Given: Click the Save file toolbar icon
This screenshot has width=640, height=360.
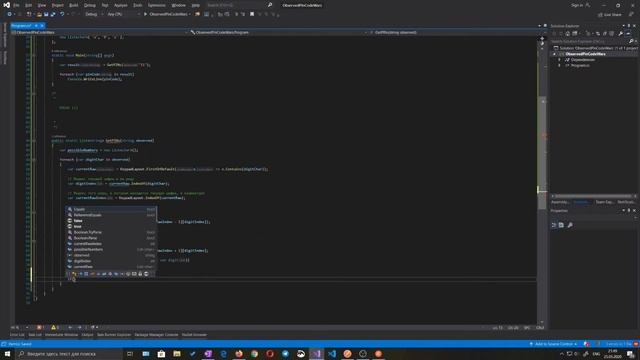Looking at the screenshot, I should 46,14.
